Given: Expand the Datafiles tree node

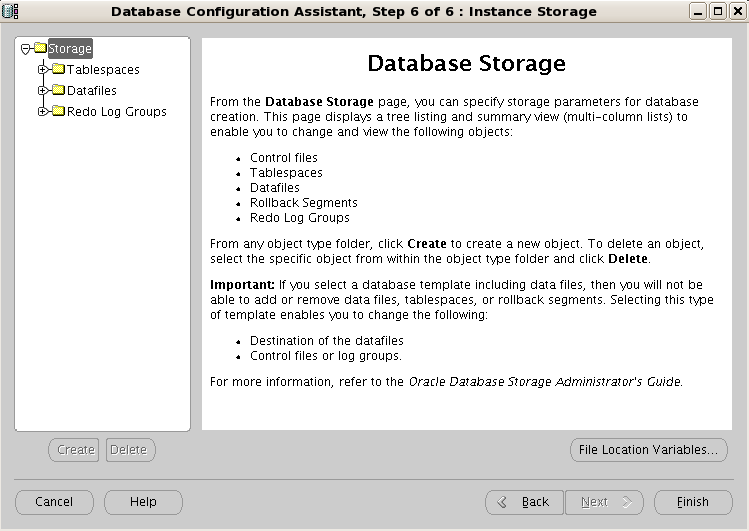Looking at the screenshot, I should (x=43, y=91).
